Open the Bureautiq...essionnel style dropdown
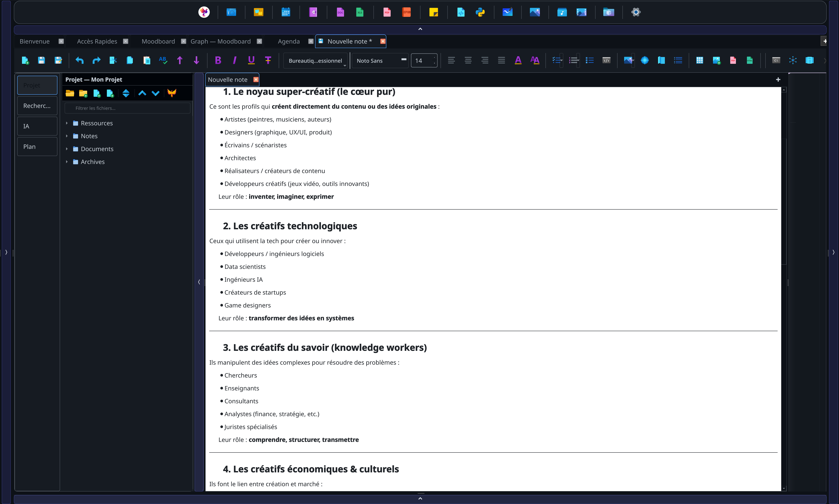Image resolution: width=839 pixels, height=504 pixels. tap(315, 61)
